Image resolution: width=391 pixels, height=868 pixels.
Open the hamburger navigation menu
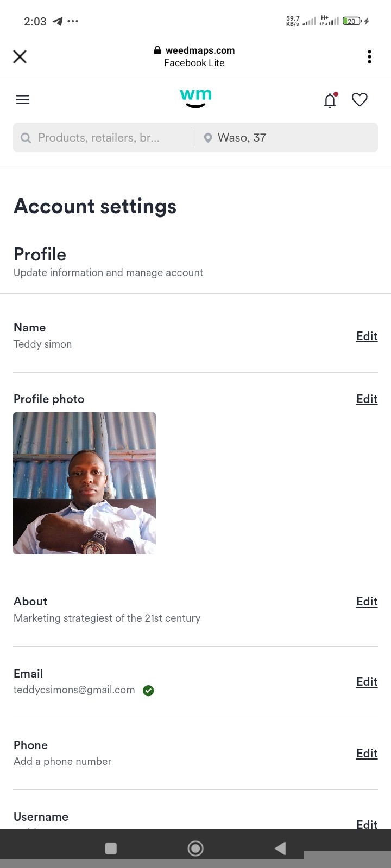pyautogui.click(x=23, y=100)
